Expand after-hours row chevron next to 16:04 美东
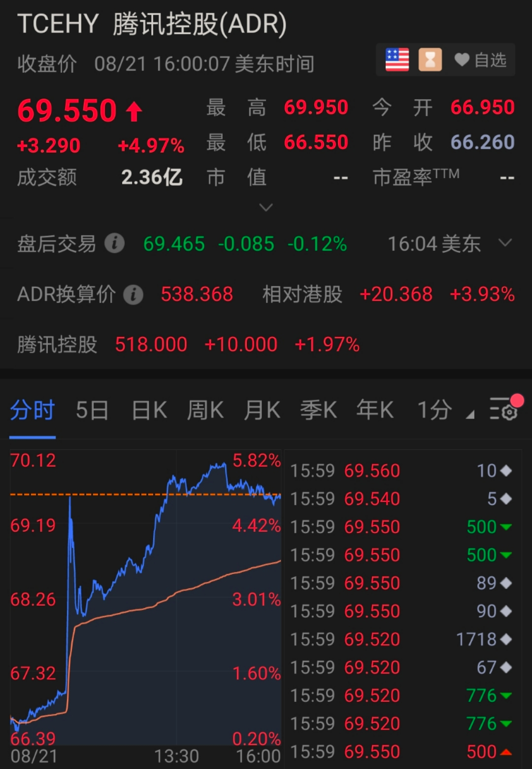This screenshot has width=532, height=769. (x=505, y=243)
